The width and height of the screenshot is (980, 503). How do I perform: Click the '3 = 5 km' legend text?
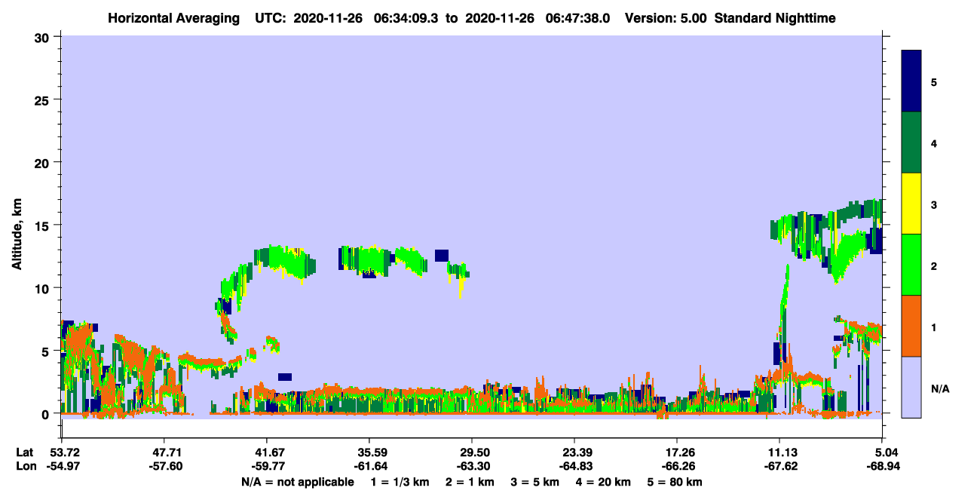tap(534, 482)
